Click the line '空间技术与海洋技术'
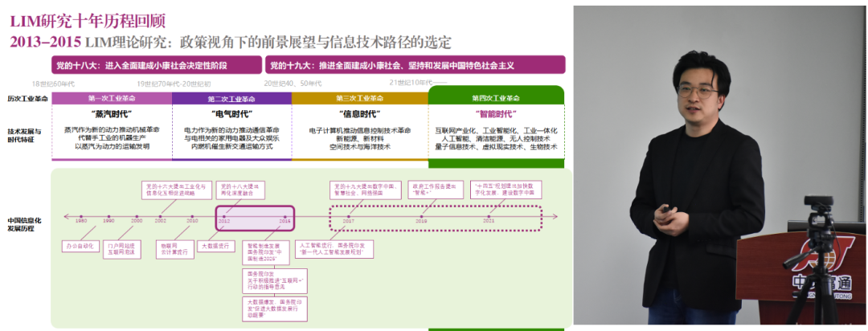The image size is (868, 331). tap(360, 147)
